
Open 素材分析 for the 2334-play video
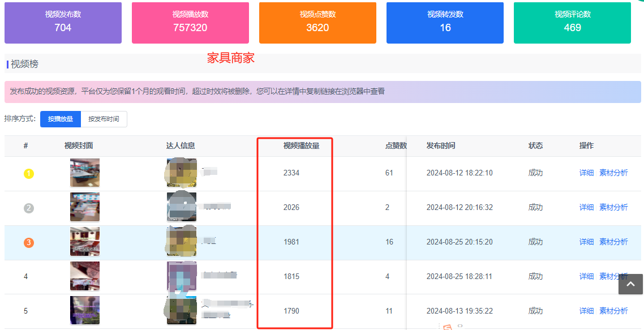pos(613,173)
